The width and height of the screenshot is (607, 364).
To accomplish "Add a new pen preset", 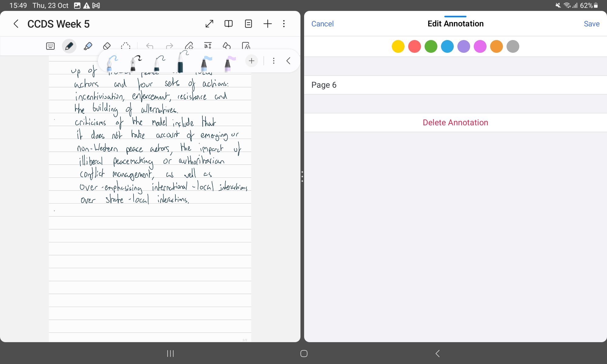I will coord(252,61).
